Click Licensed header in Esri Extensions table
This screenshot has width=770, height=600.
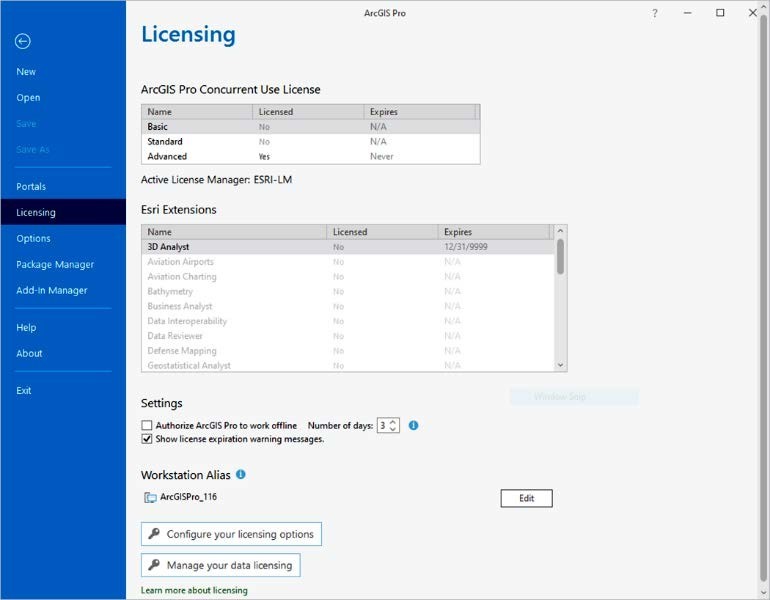[382, 232]
